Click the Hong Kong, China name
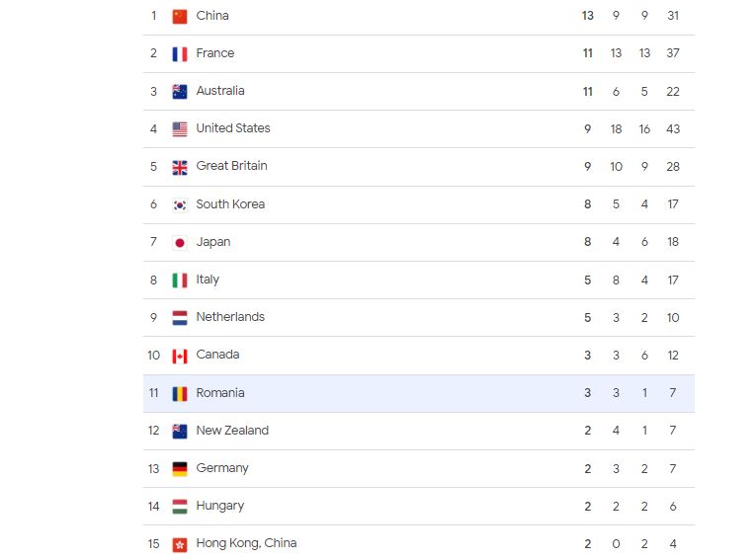The width and height of the screenshot is (756, 560). click(x=246, y=543)
